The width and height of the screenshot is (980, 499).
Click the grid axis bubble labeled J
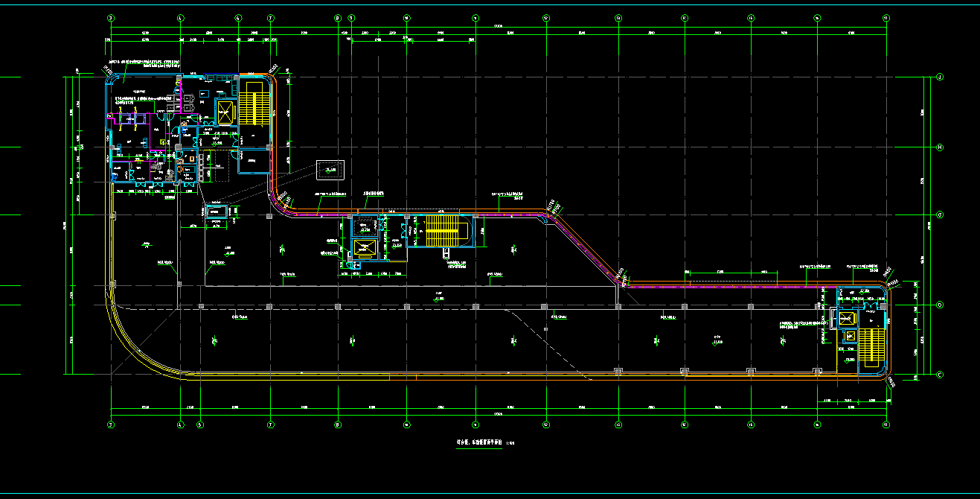tap(939, 77)
